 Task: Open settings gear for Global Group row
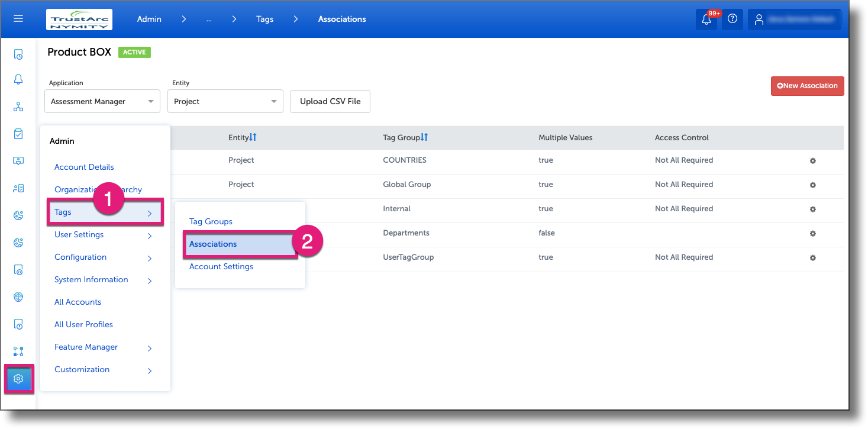tap(813, 185)
